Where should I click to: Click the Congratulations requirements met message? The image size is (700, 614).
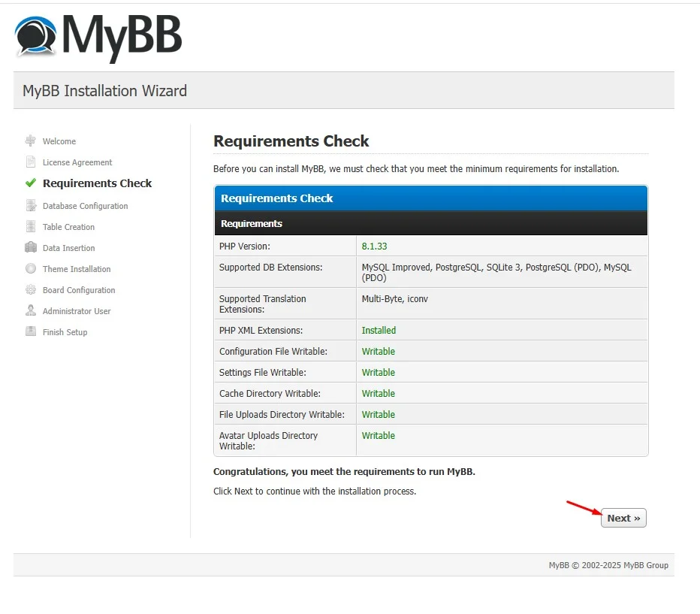click(344, 471)
